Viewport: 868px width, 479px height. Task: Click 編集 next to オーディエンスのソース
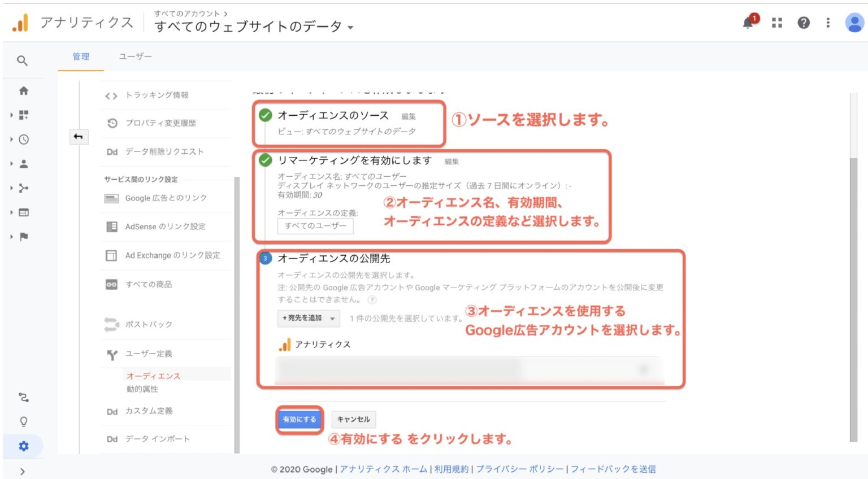coord(409,116)
